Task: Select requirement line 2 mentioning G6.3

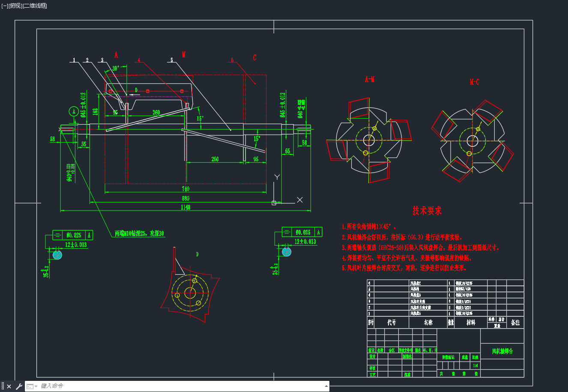Action: (402, 237)
